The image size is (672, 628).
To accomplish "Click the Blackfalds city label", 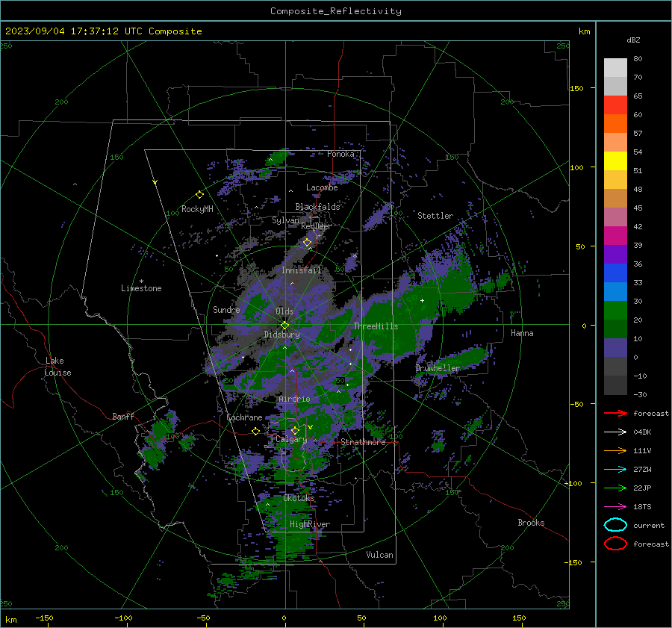I will pos(317,207).
